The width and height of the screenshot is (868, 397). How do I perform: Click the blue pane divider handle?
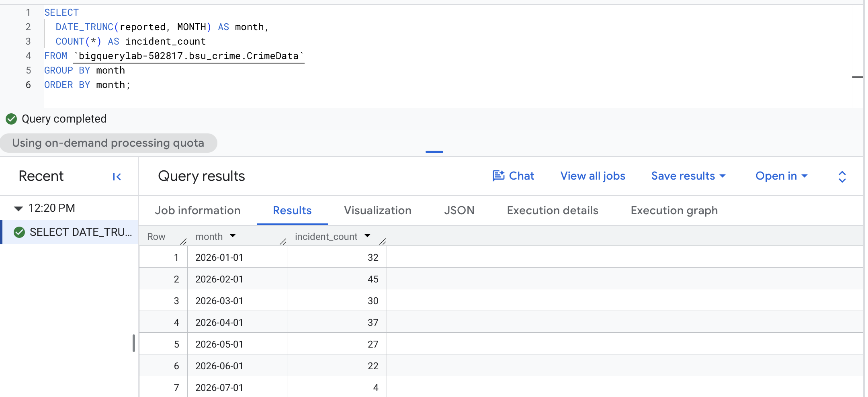pos(434,152)
